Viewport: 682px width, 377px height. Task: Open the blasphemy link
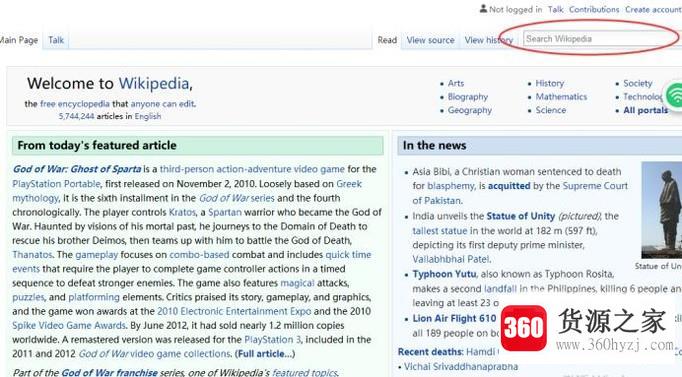451,186
